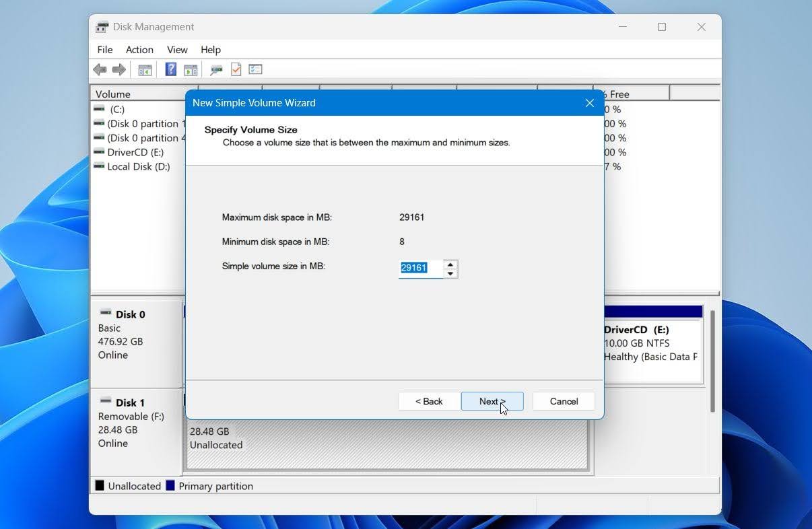Select the (Disk 0 partition 4) row
This screenshot has height=529, width=812.
tap(139, 138)
